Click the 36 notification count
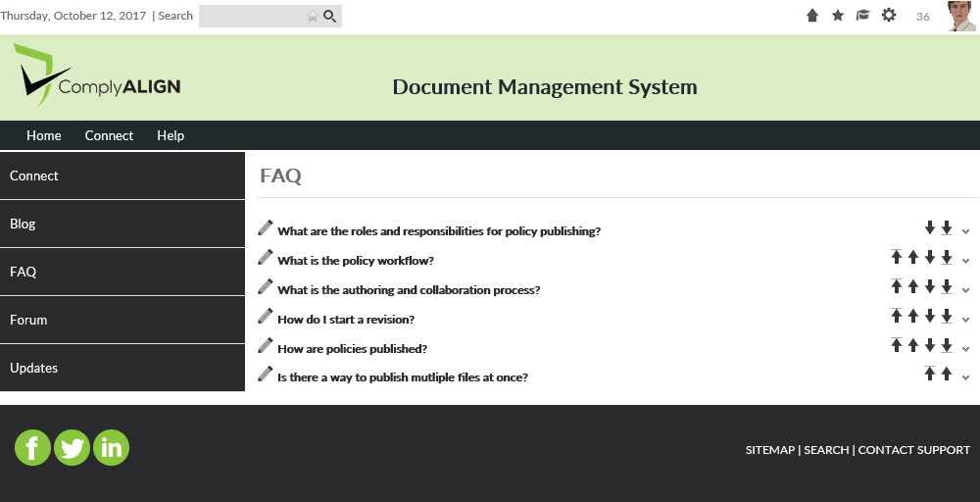 [923, 17]
